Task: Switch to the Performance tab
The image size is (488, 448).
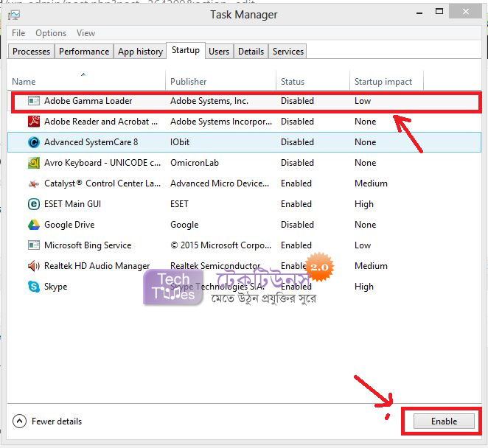Action: (x=84, y=52)
